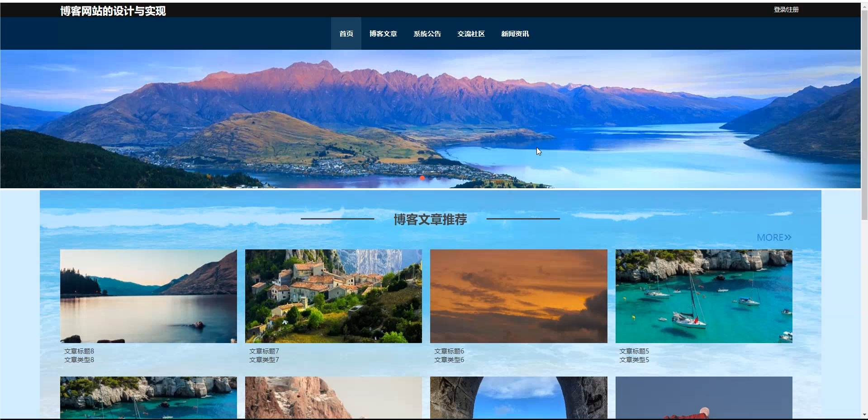Image resolution: width=868 pixels, height=420 pixels.
Task: Open the orange sunset thumbnail for 文章标题6
Action: 518,296
